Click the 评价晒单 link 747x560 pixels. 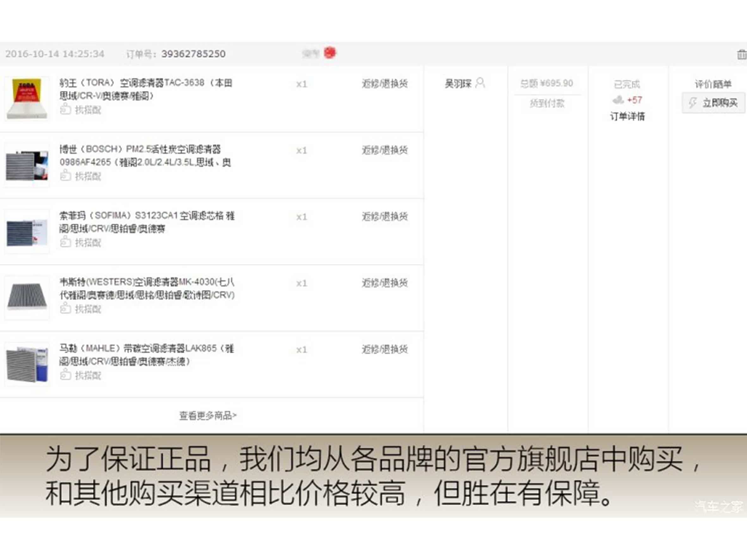click(713, 84)
